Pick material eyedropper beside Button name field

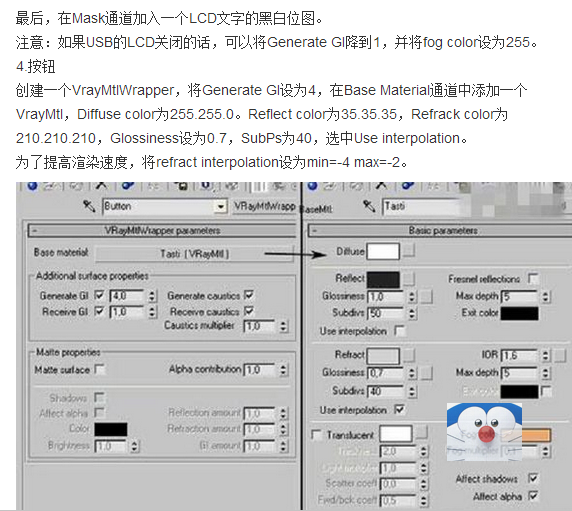click(89, 206)
